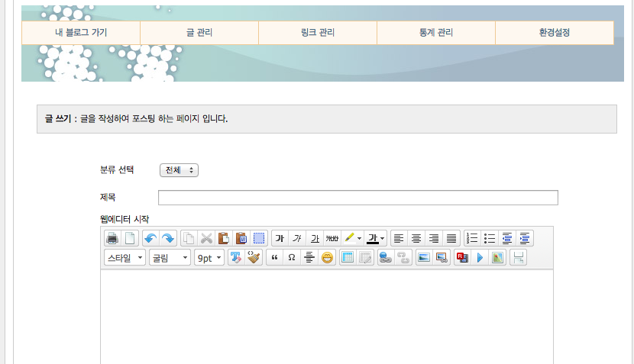Toggle bold text formatting
Viewport: 634px width, 364px height.
coord(280,238)
